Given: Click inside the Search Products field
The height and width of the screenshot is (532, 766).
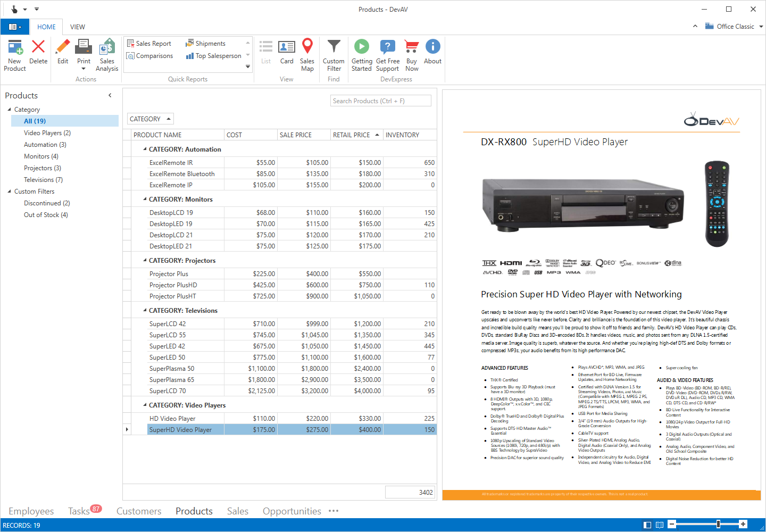Looking at the screenshot, I should pos(380,100).
